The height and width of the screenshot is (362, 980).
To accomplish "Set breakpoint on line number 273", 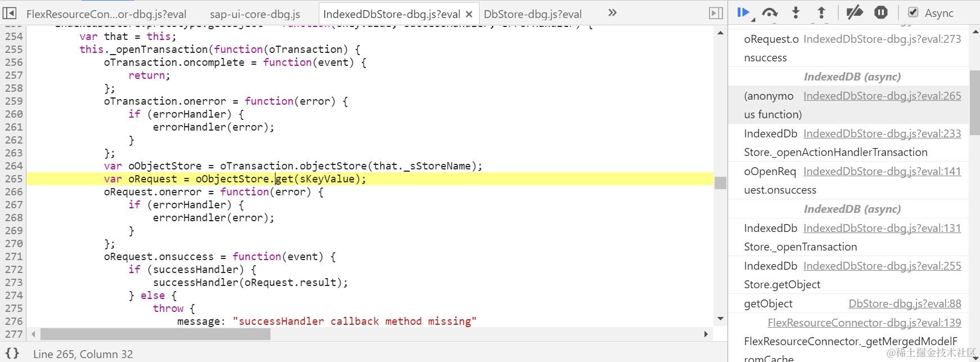I will [x=14, y=282].
